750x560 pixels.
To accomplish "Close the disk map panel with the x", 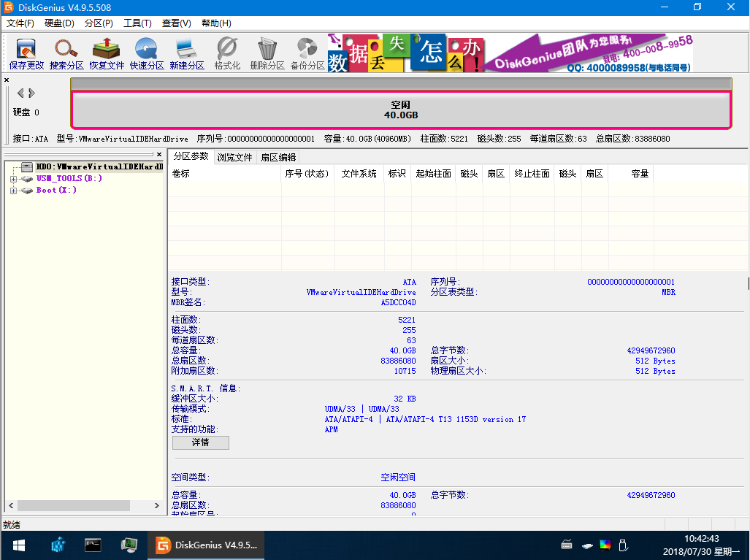I will click(x=7, y=80).
